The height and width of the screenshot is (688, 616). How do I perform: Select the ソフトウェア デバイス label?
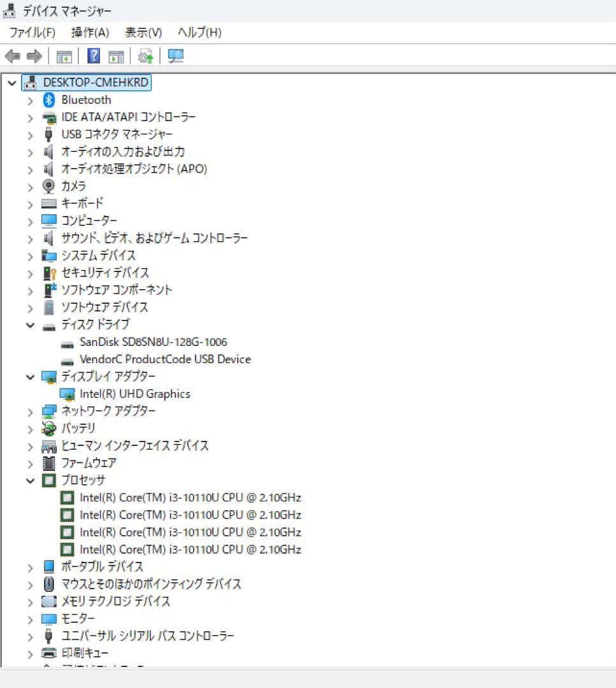pyautogui.click(x=104, y=307)
